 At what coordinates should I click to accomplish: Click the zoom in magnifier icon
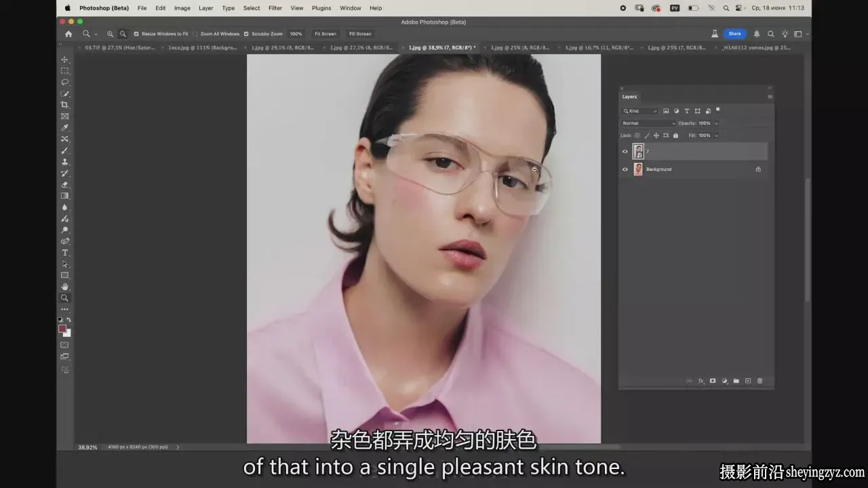(110, 34)
